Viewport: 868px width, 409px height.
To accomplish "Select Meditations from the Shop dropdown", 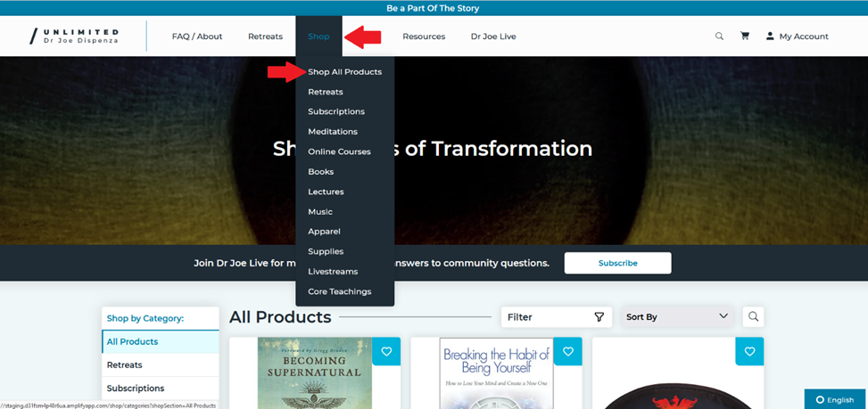I will (x=333, y=132).
